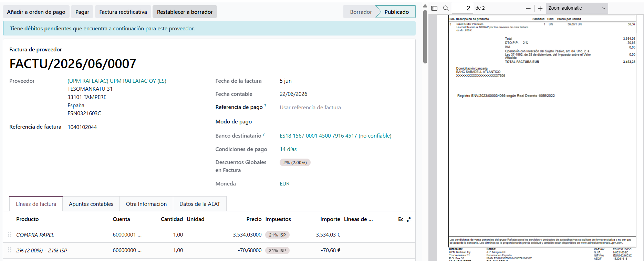Click the tax ID ESN0321603C in the form
The image size is (644, 261).
(84, 113)
